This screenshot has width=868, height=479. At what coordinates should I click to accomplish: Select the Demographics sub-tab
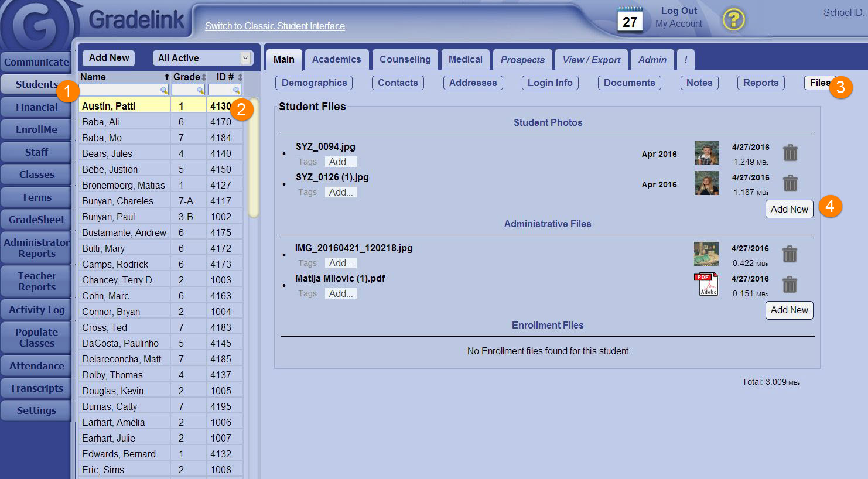[314, 83]
